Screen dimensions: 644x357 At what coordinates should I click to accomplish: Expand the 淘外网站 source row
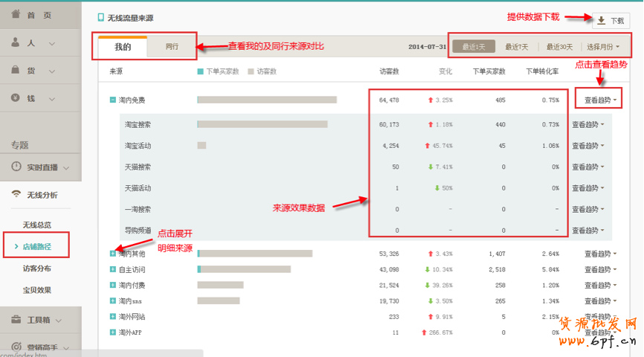[112, 316]
